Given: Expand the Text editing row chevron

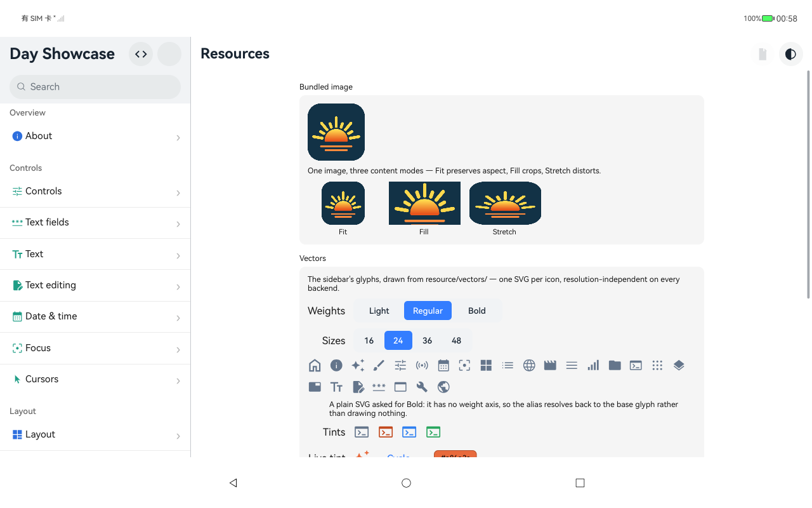Looking at the screenshot, I should click(178, 286).
